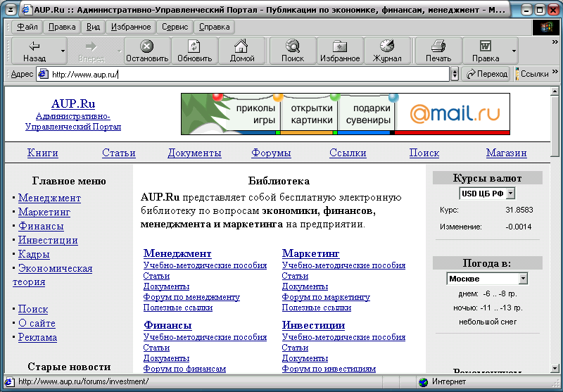The image size is (563, 392).
Task: Click the Print (Печать) toolbar icon
Action: [x=438, y=51]
